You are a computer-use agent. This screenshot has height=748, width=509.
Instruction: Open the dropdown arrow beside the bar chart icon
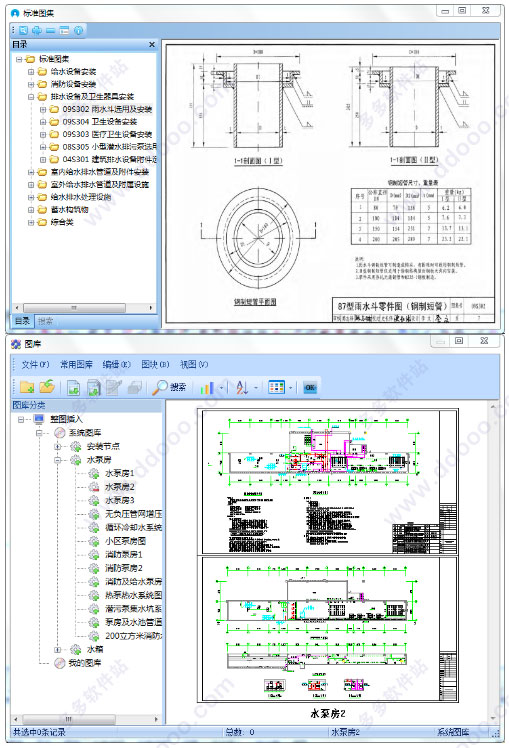[221, 387]
